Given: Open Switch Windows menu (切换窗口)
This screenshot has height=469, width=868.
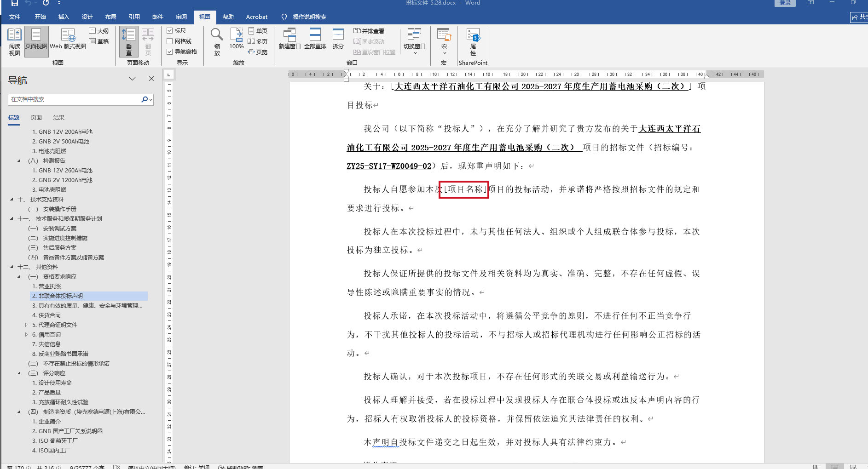Looking at the screenshot, I should point(414,41).
